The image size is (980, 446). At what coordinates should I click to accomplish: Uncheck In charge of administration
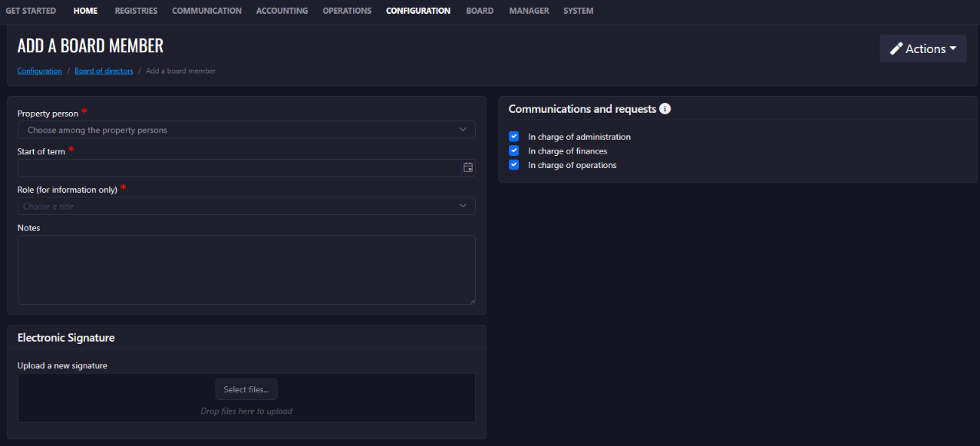point(514,137)
